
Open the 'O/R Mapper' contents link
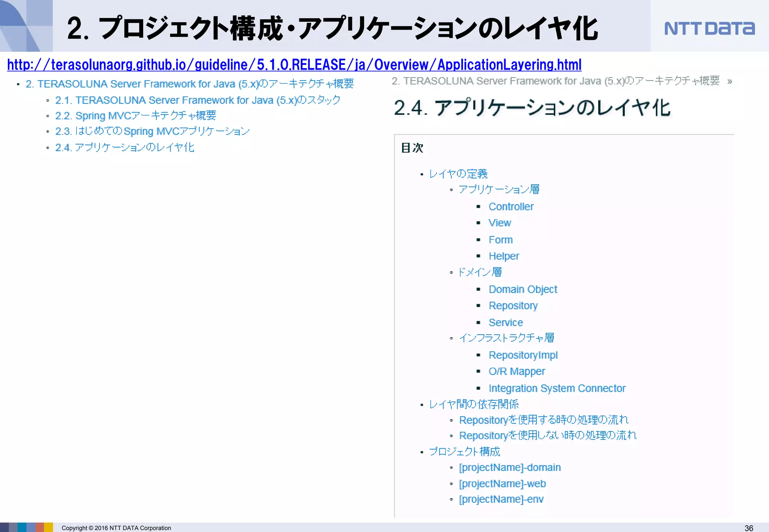tap(517, 371)
